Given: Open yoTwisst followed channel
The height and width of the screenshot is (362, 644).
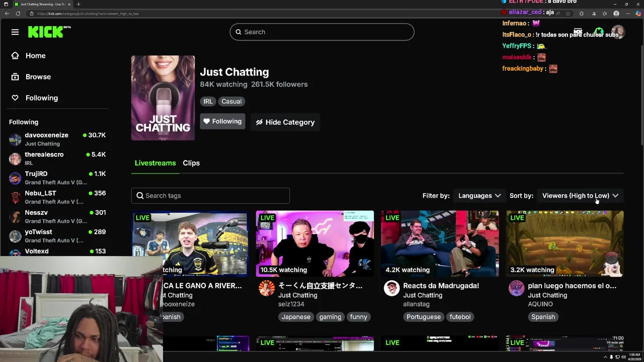Looking at the screenshot, I should pyautogui.click(x=58, y=236).
